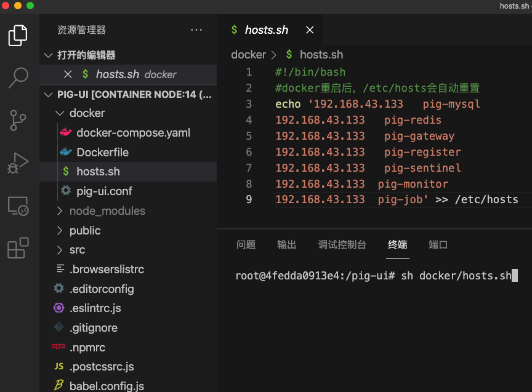Open .gitignore file
Viewport: 532px width, 392px height.
pos(94,328)
